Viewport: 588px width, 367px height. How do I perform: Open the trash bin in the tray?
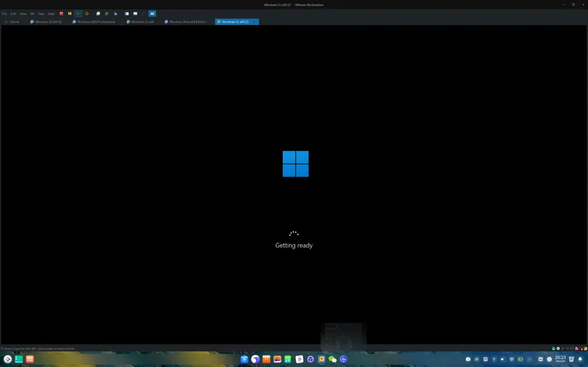click(x=571, y=359)
